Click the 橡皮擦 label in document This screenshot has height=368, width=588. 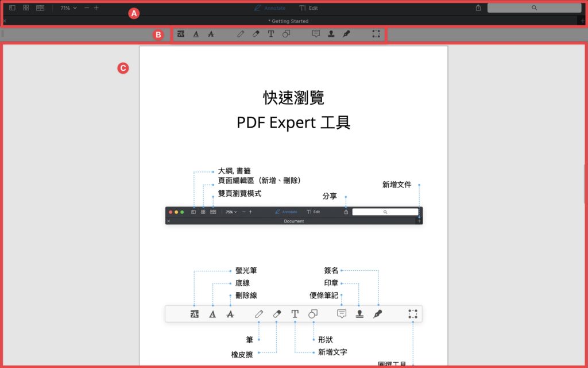(242, 354)
